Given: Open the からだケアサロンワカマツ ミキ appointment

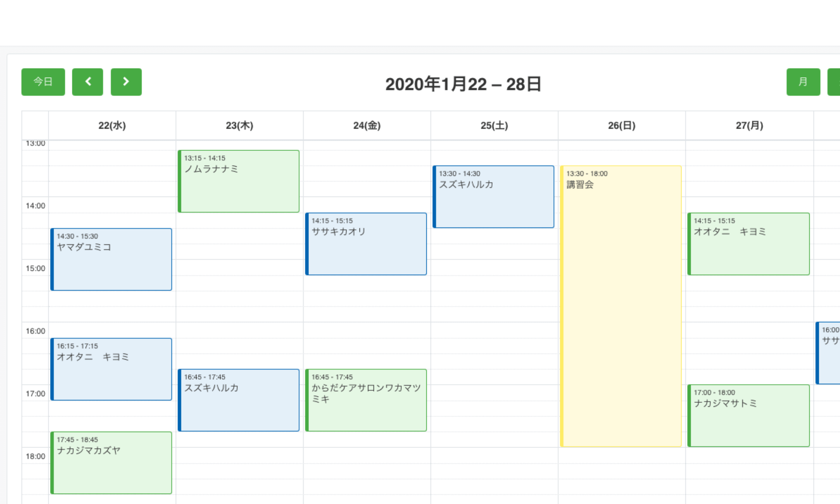Looking at the screenshot, I should 366,400.
